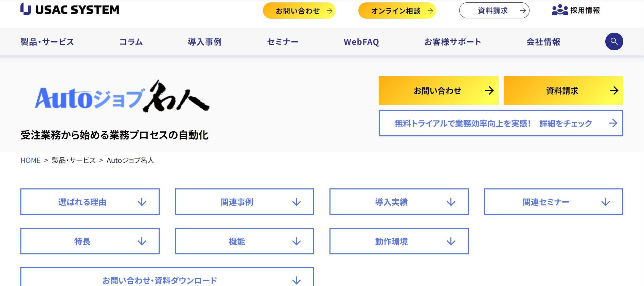Click the HOME breadcrumb link
Image resolution: width=644 pixels, height=286 pixels.
(x=31, y=160)
